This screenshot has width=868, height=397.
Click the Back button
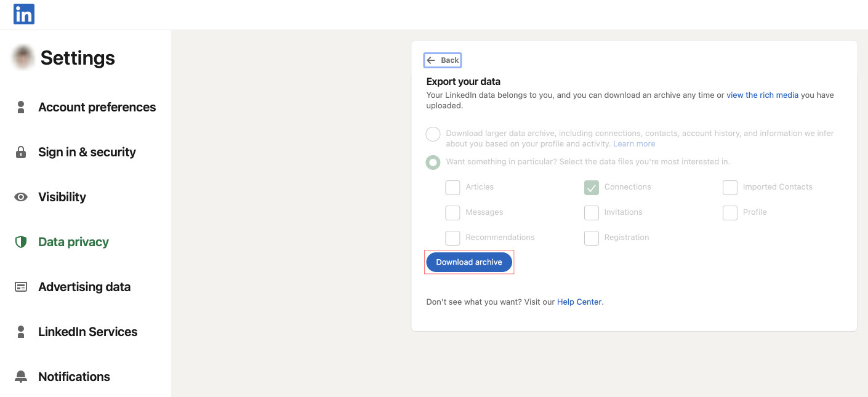pos(442,60)
